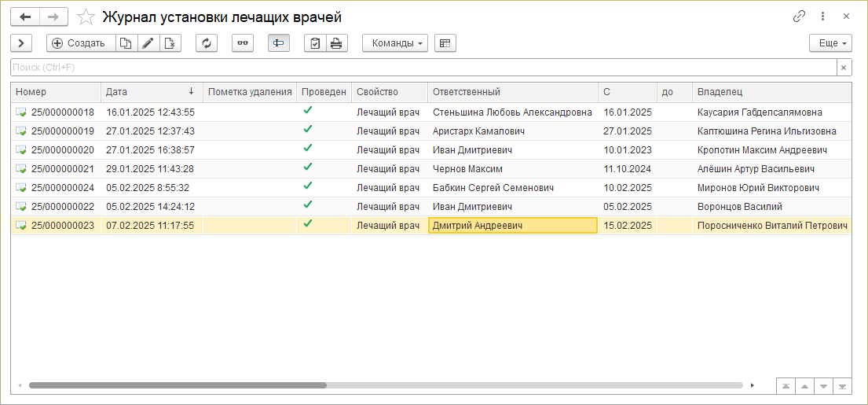Open the Еще dropdown menu
Viewport: 868px width, 405px height.
[x=831, y=43]
